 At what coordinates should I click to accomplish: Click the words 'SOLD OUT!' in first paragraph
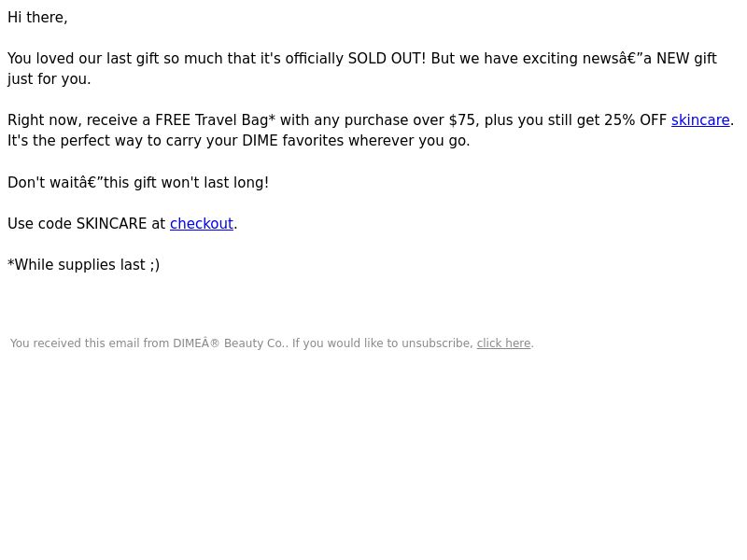point(387,59)
